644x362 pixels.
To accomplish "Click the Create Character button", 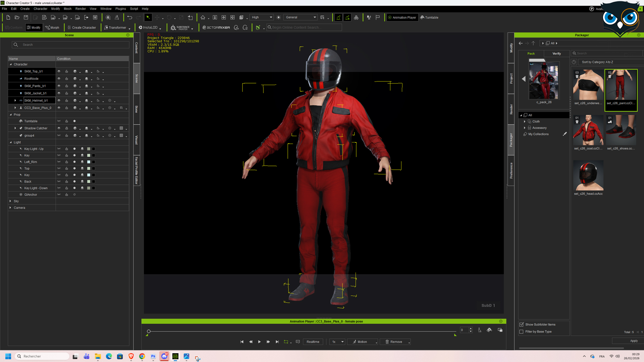I will 82,28.
